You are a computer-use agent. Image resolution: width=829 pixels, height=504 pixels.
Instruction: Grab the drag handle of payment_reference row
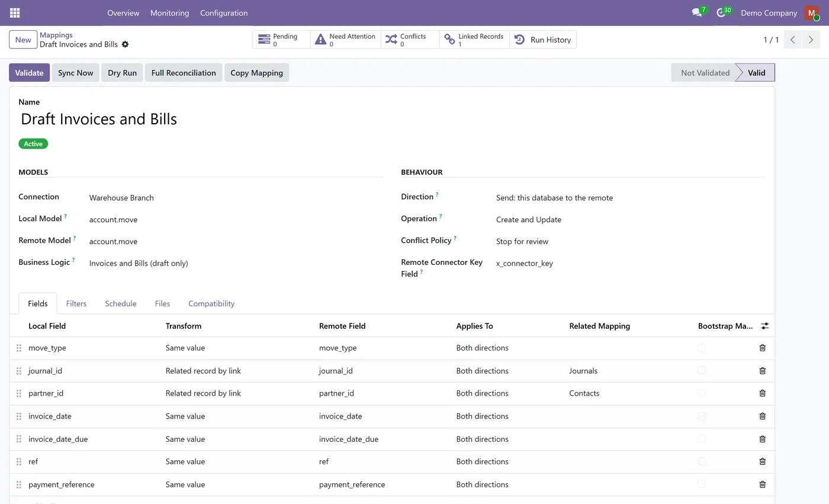(19, 484)
